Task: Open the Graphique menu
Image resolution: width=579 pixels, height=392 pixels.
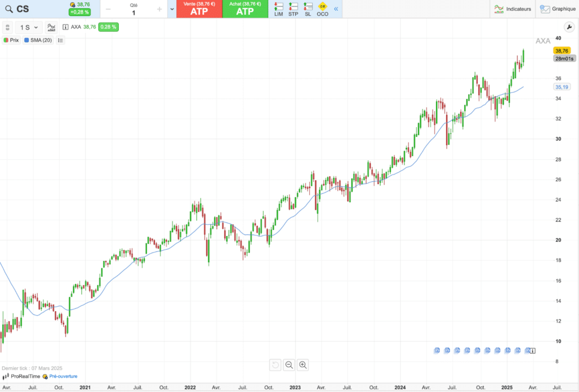Action: (558, 9)
